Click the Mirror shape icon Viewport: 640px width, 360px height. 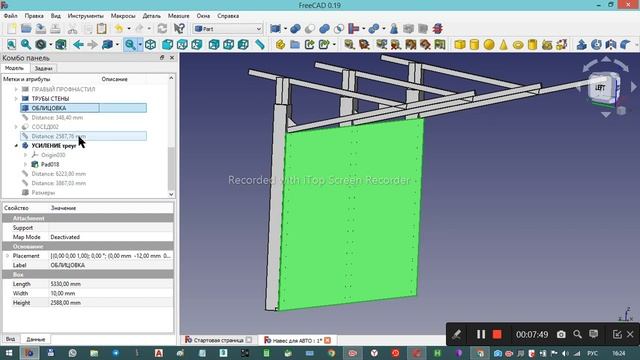(611, 44)
